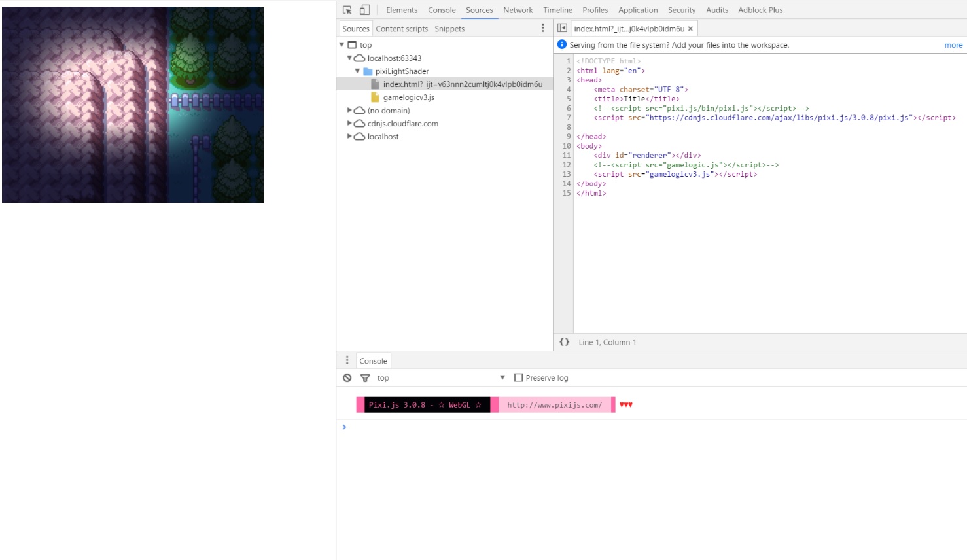Collapse the pixiLightShader folder arrow

357,71
